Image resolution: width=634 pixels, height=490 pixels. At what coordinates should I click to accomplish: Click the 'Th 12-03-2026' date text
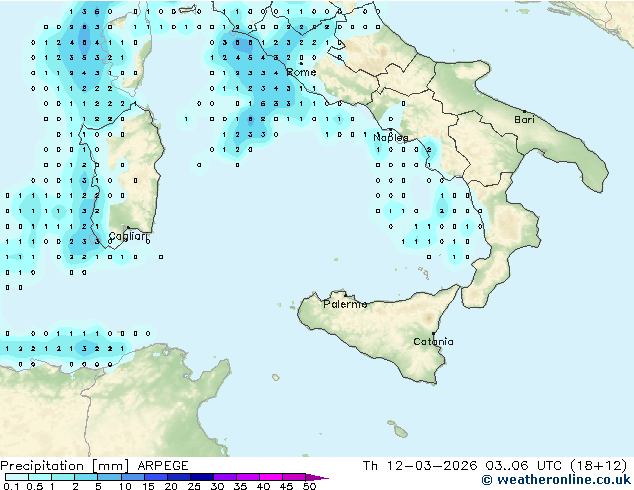[420, 466]
